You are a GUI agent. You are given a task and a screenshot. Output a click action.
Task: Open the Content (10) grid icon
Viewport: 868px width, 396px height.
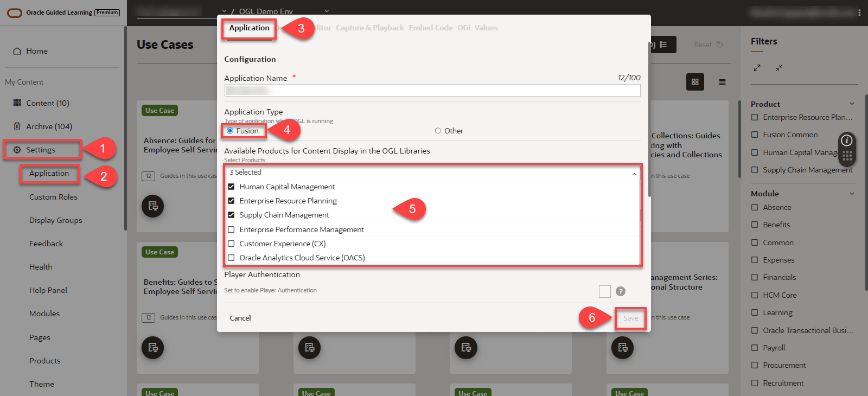[x=17, y=103]
